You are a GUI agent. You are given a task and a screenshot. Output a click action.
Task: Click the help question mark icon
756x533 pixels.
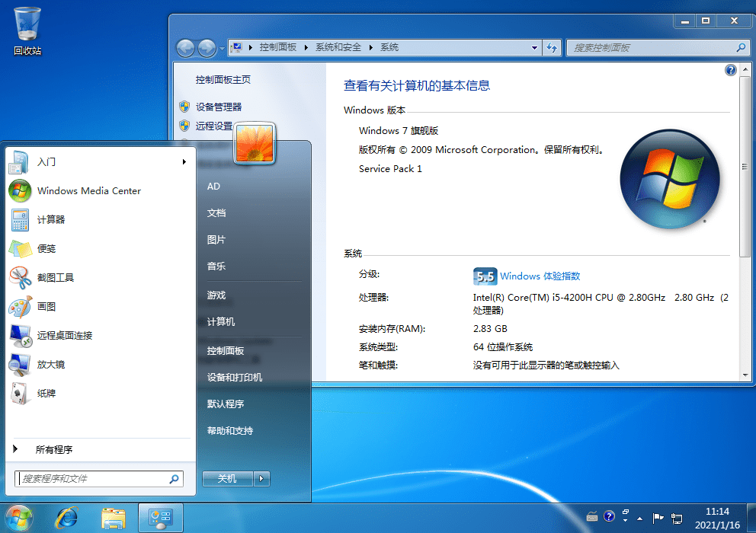coord(730,70)
